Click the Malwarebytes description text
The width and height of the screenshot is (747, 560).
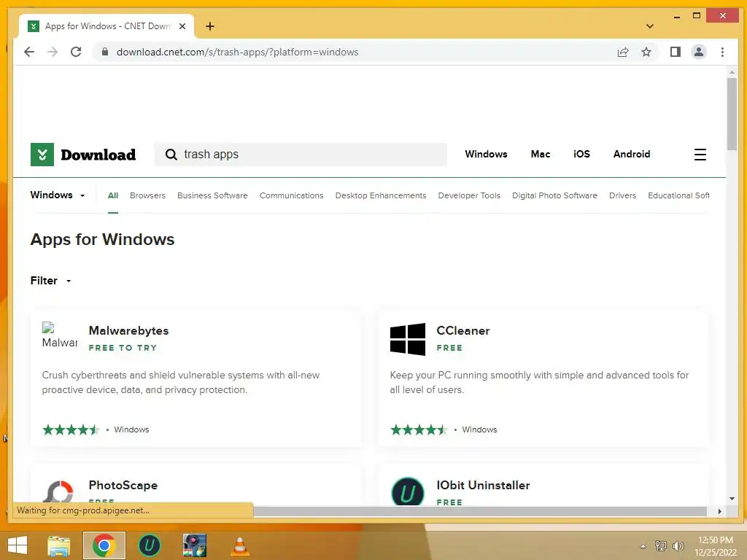181,382
